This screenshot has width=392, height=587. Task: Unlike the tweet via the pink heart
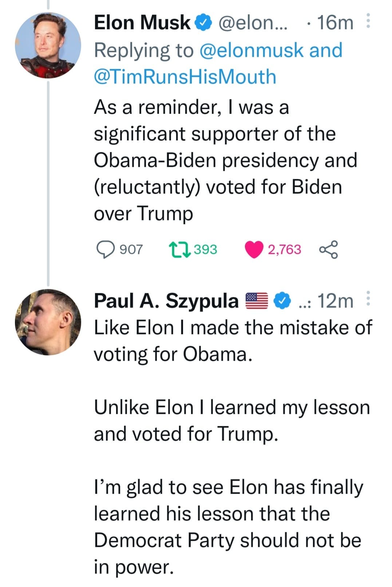[x=254, y=250]
